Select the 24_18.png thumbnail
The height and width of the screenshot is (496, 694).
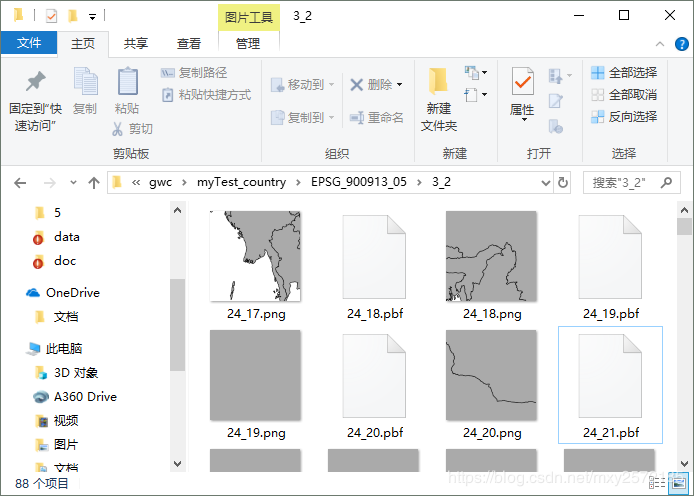491,256
